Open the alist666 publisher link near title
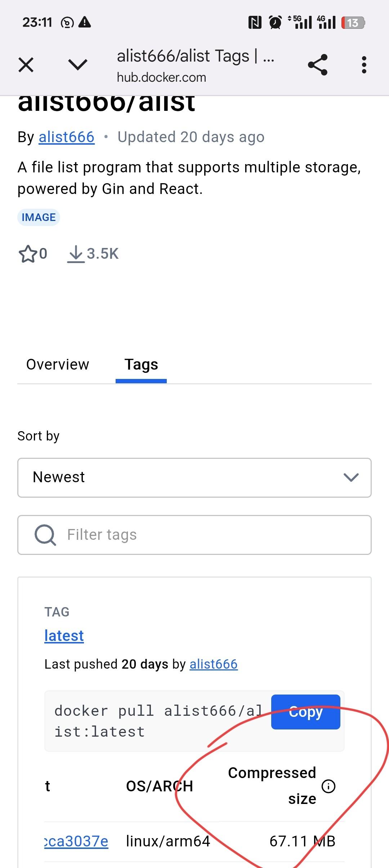 67,137
